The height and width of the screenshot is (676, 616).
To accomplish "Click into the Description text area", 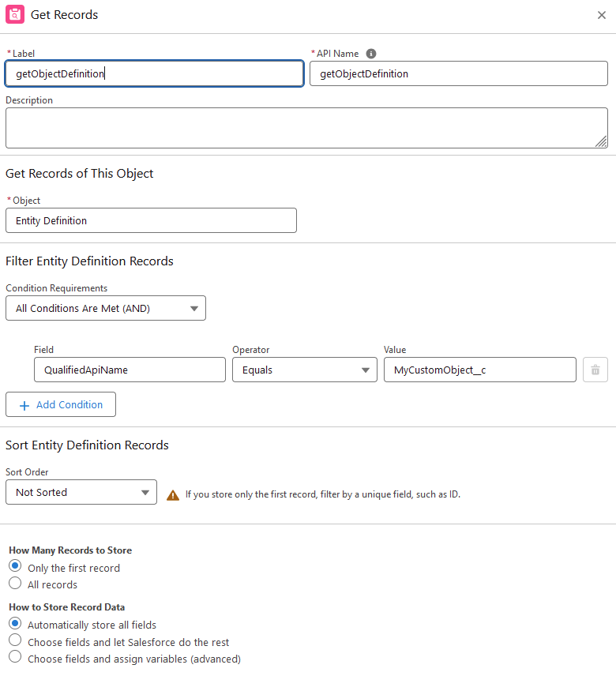I will 306,128.
